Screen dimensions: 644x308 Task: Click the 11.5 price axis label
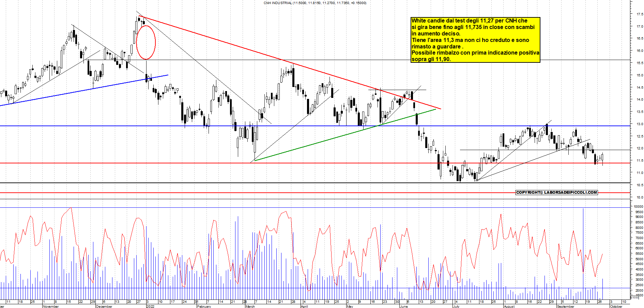(x=640, y=161)
